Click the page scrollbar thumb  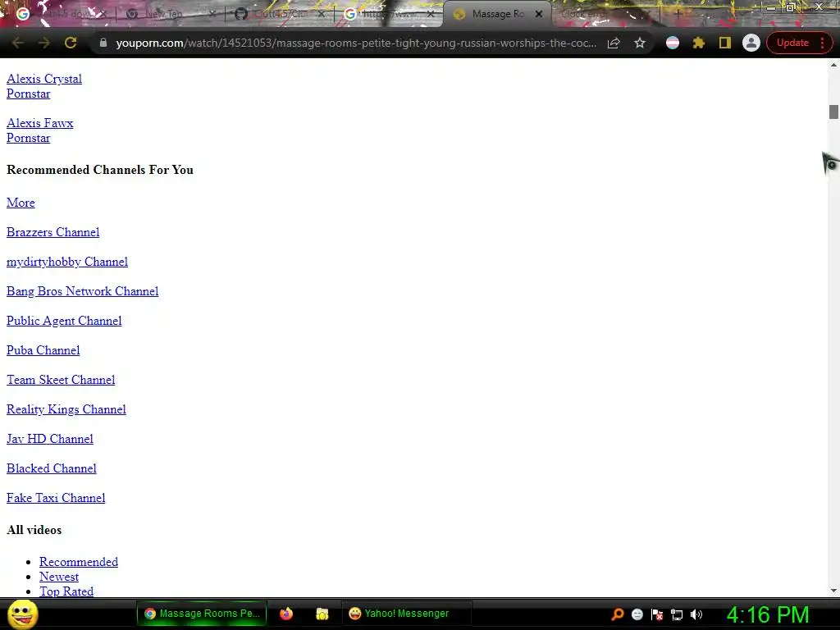[833, 112]
